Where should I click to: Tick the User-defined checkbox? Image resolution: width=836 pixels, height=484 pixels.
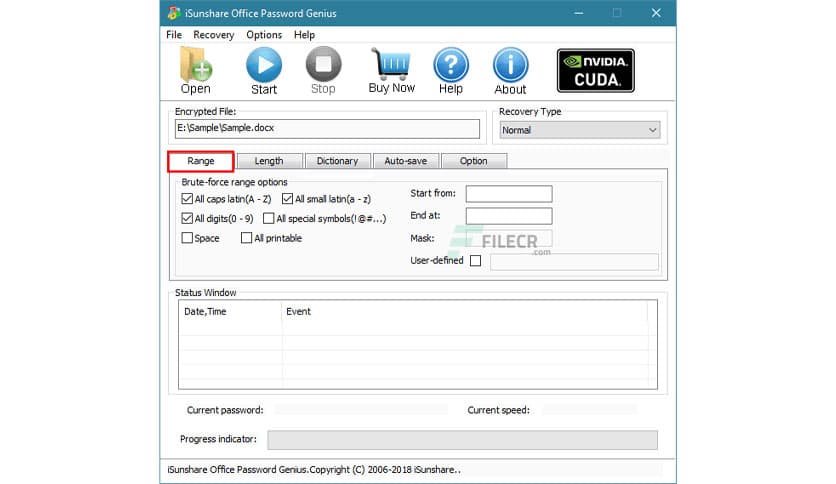(x=476, y=261)
